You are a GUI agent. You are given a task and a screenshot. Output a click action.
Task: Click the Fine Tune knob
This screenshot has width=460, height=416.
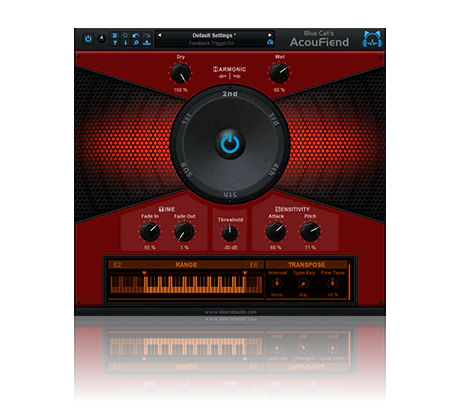332,284
